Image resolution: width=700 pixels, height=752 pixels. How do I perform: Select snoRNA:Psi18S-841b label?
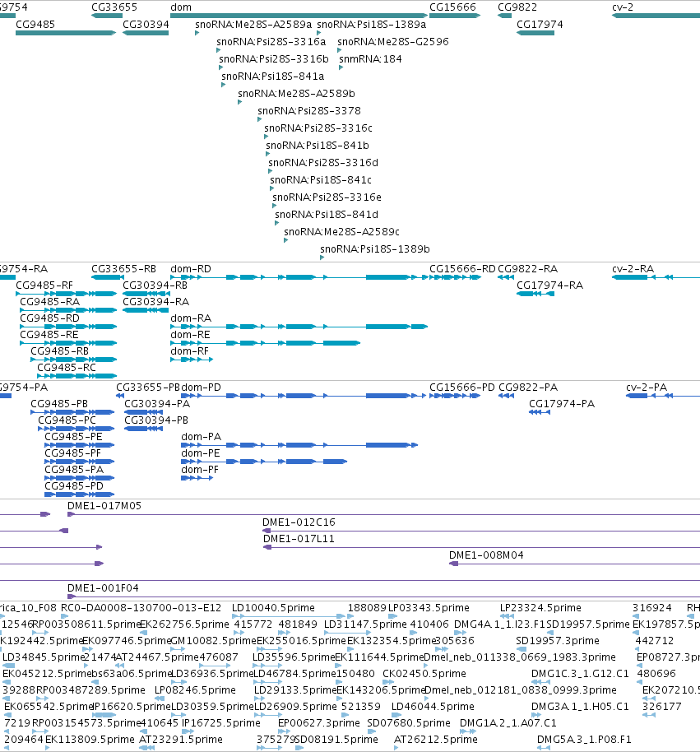coord(318,146)
